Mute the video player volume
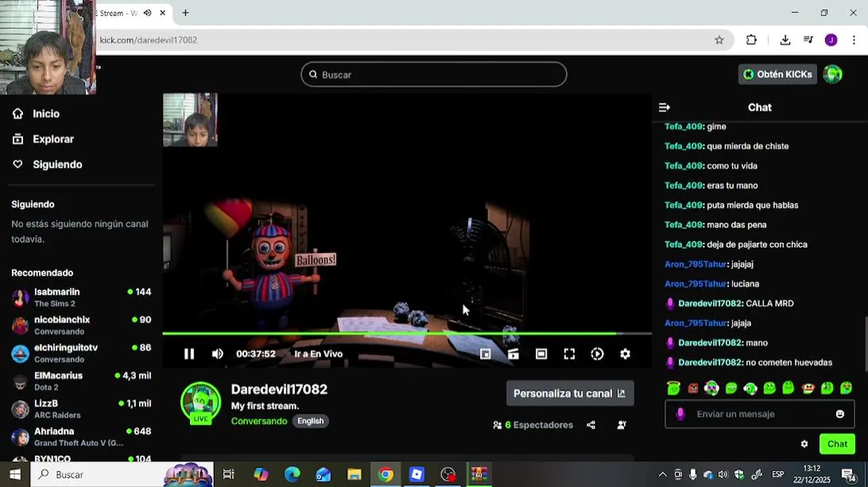 [x=218, y=354]
